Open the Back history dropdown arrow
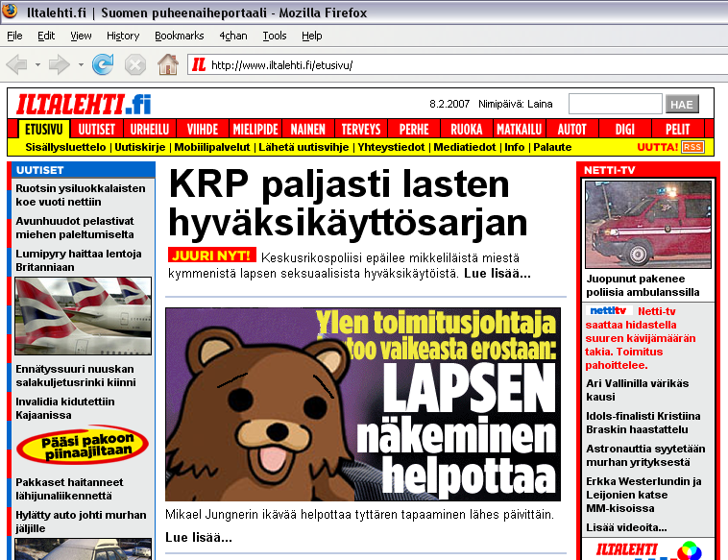The image size is (728, 560). click(x=37, y=65)
